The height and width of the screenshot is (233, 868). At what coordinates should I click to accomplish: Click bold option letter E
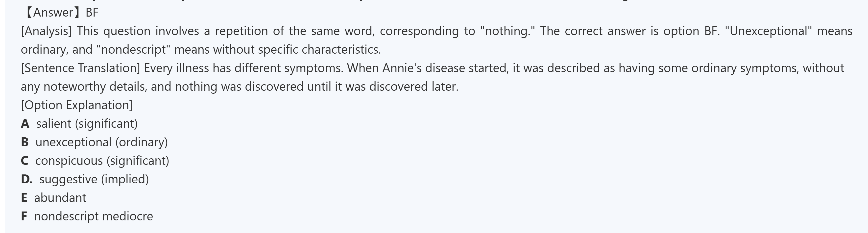coord(24,198)
